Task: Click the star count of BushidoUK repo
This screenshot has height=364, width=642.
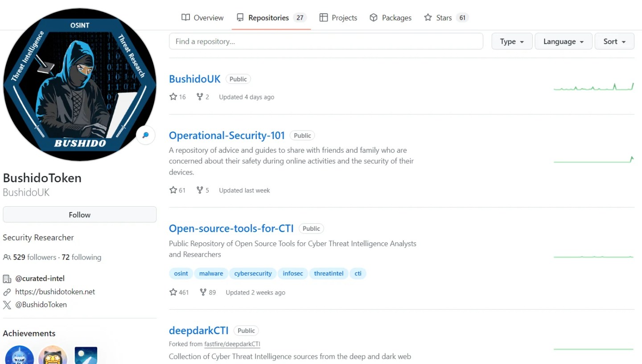Action: click(178, 97)
